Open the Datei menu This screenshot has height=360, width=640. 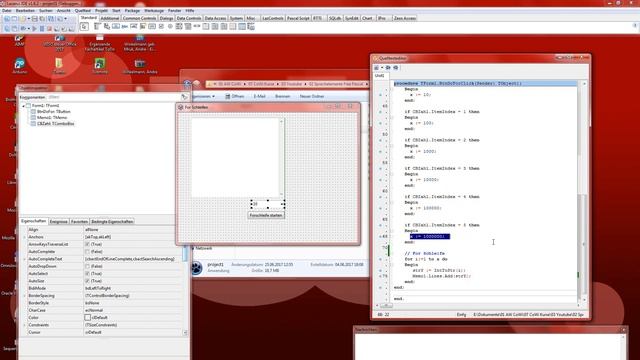(x=7, y=11)
